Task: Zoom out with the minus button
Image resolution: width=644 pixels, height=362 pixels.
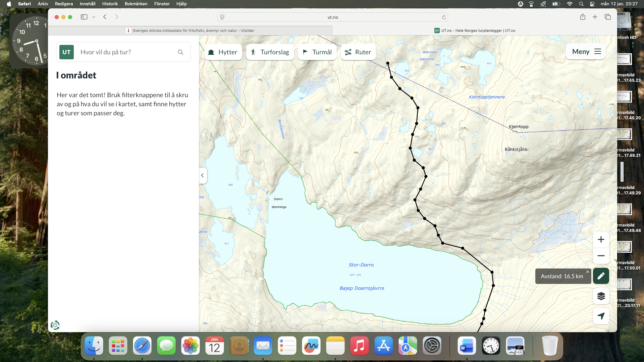Action: pyautogui.click(x=601, y=256)
